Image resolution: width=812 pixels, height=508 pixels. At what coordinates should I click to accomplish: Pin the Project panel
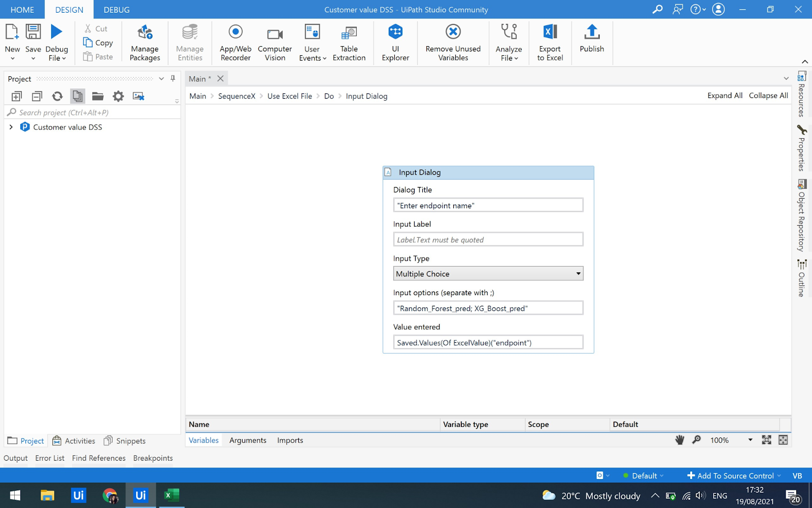(173, 79)
